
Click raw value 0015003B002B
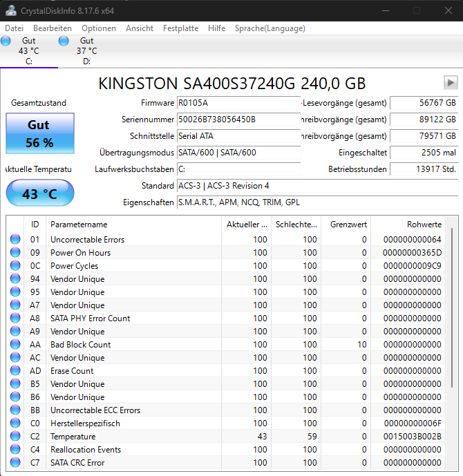click(413, 437)
